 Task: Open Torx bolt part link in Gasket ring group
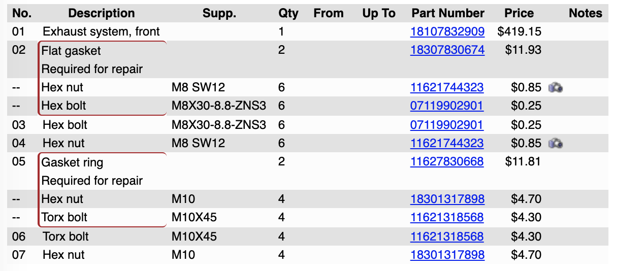446,218
